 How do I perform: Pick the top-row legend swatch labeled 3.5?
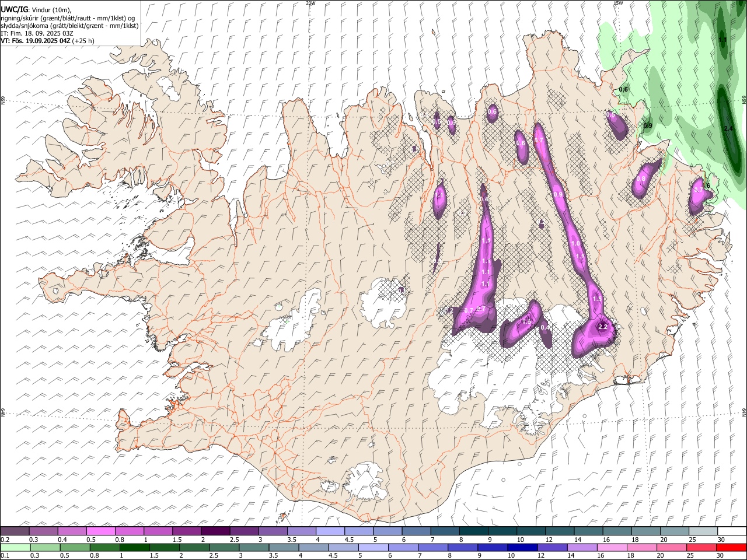(x=302, y=531)
